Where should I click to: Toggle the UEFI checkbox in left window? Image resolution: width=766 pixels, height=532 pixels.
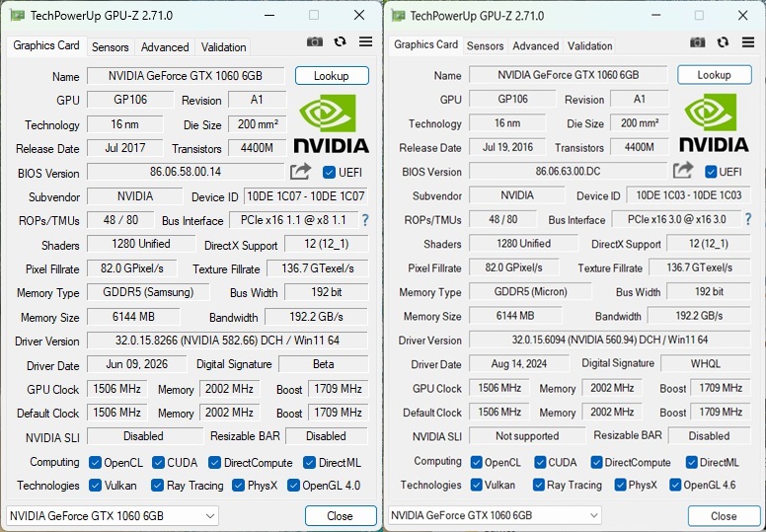click(x=330, y=173)
